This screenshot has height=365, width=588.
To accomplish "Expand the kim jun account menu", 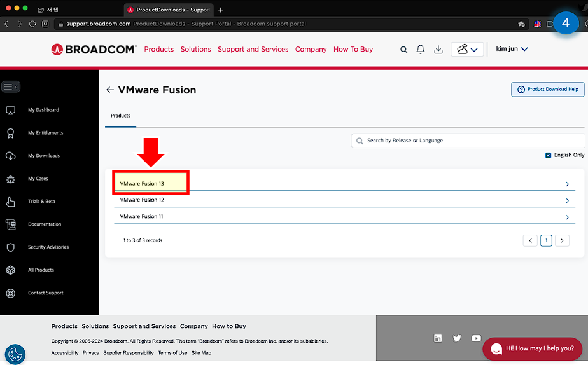I will [x=512, y=49].
